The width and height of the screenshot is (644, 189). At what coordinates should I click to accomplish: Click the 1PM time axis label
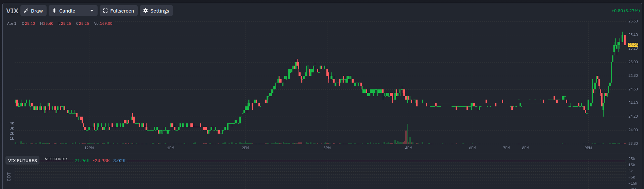pos(171,148)
